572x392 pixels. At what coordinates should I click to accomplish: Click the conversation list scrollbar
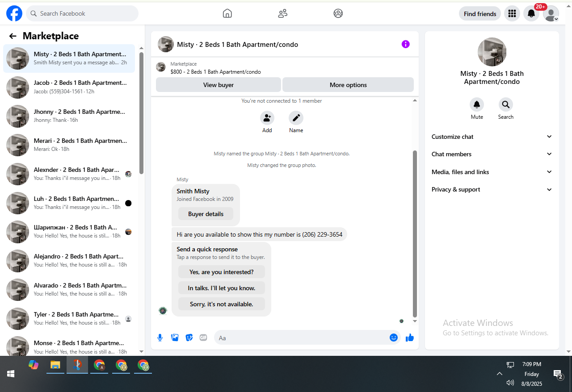tap(141, 113)
